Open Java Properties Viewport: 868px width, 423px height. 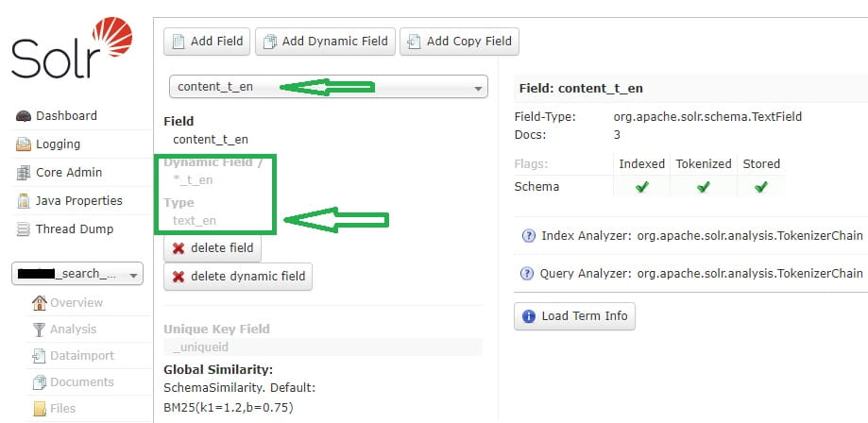pyautogui.click(x=81, y=200)
